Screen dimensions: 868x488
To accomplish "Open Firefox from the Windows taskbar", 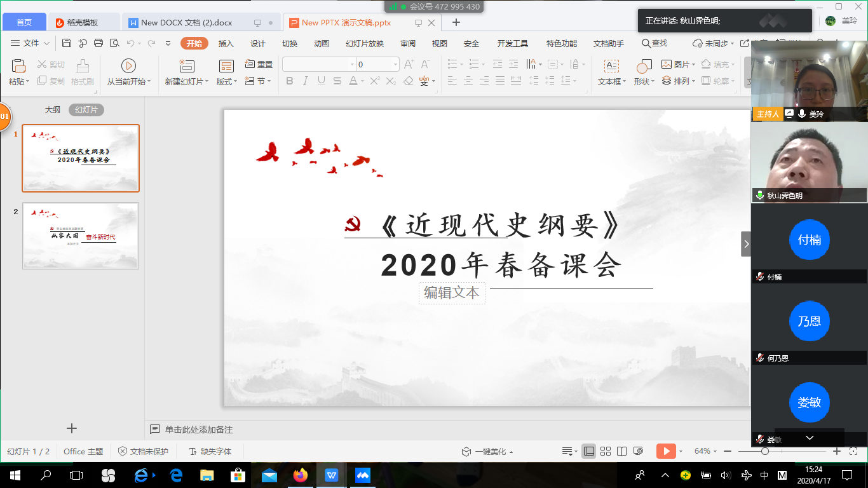I will (x=300, y=475).
